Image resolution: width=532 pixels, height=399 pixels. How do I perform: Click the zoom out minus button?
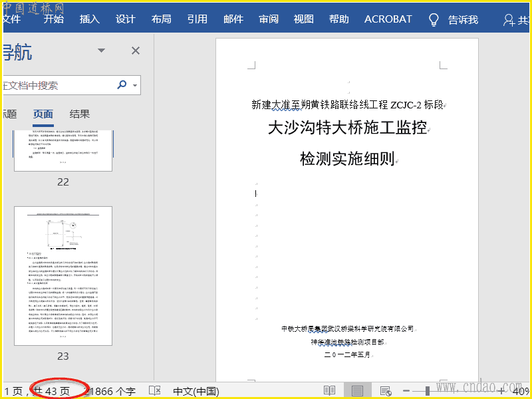tap(406, 391)
